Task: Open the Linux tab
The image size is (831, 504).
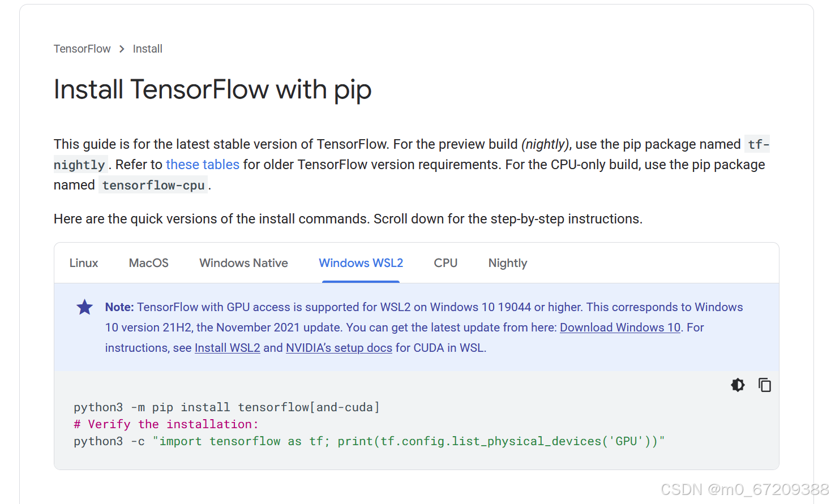Action: (84, 263)
